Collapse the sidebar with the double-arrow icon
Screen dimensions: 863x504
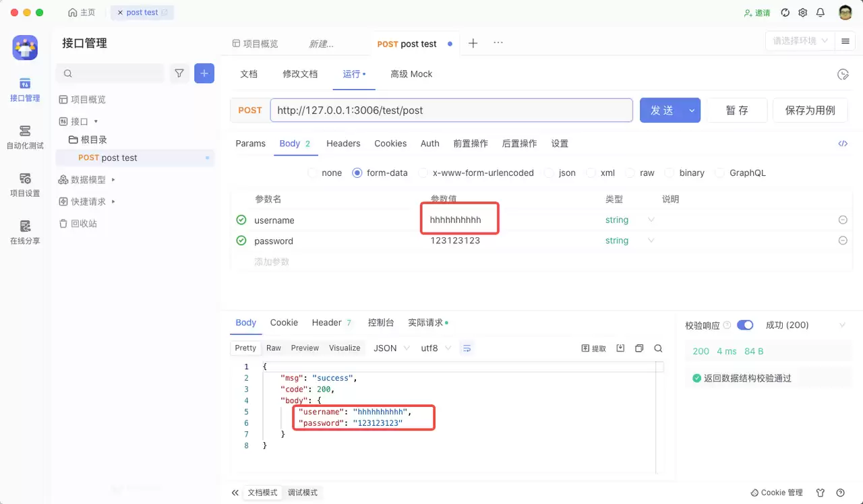(235, 493)
